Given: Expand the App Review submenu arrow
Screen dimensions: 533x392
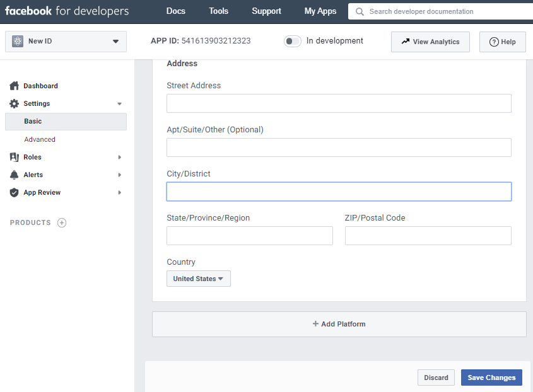Looking at the screenshot, I should coord(119,192).
